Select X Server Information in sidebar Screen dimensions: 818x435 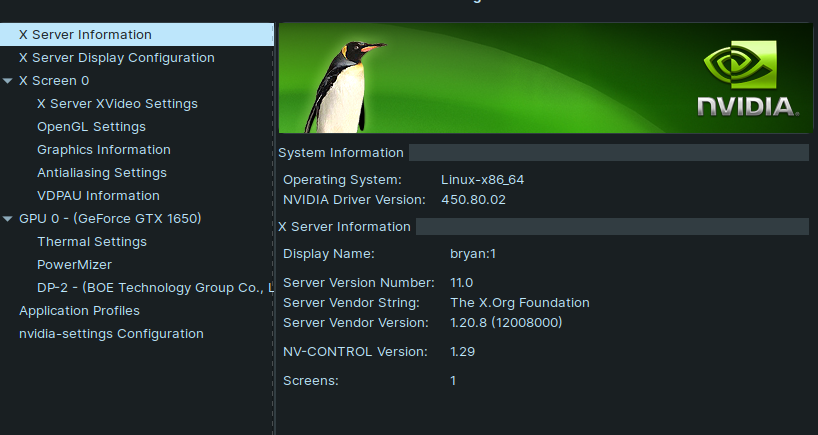coord(85,35)
